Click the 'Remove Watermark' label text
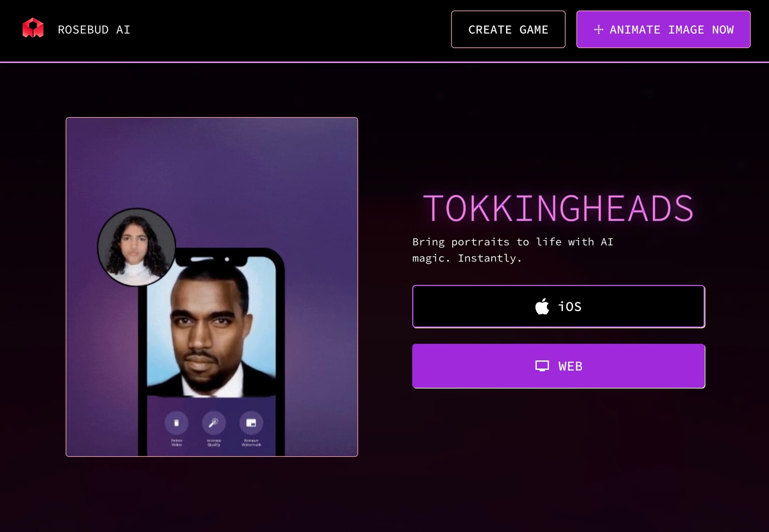 click(x=251, y=442)
